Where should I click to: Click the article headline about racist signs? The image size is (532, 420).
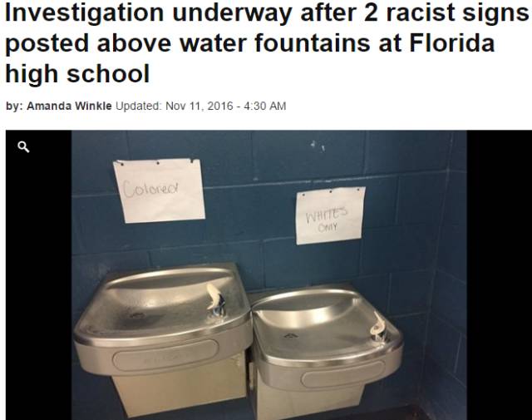266,43
